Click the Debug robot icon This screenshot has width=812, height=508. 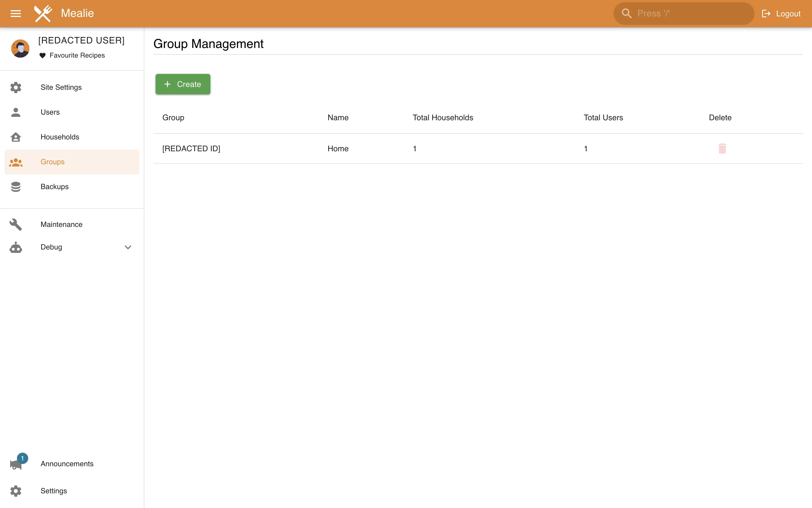pos(16,247)
